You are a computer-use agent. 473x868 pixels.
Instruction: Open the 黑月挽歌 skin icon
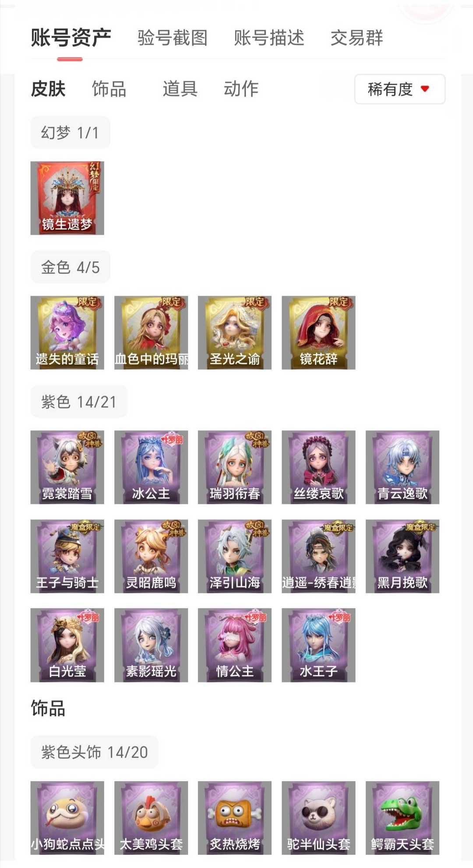[x=402, y=556]
